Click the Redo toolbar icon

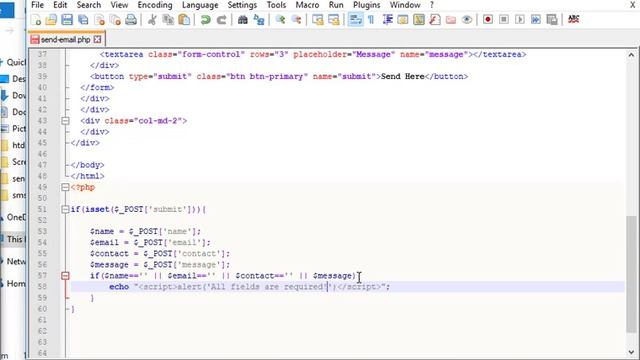221,20
